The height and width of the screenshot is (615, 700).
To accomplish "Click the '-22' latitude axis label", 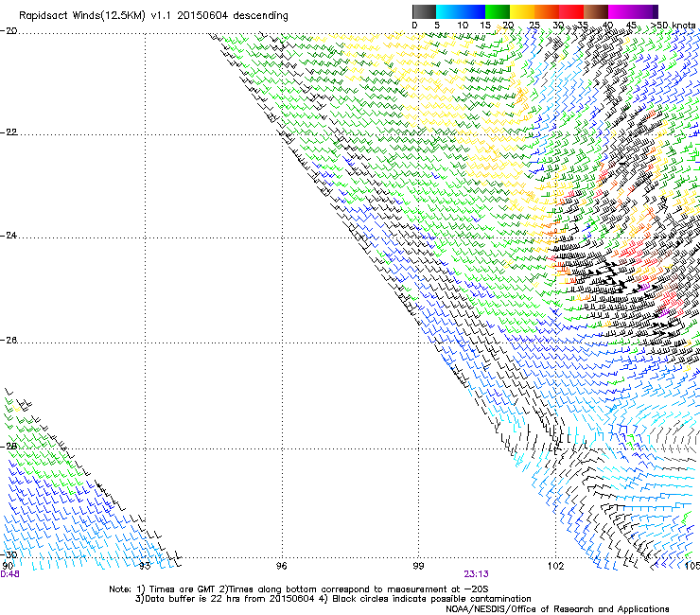I will click(x=9, y=132).
